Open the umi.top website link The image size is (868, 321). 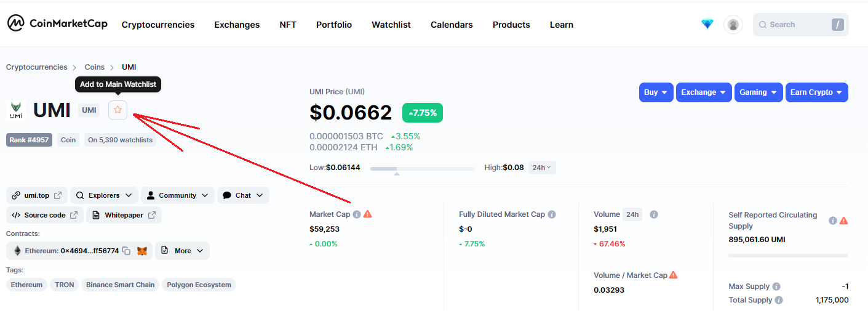37,195
